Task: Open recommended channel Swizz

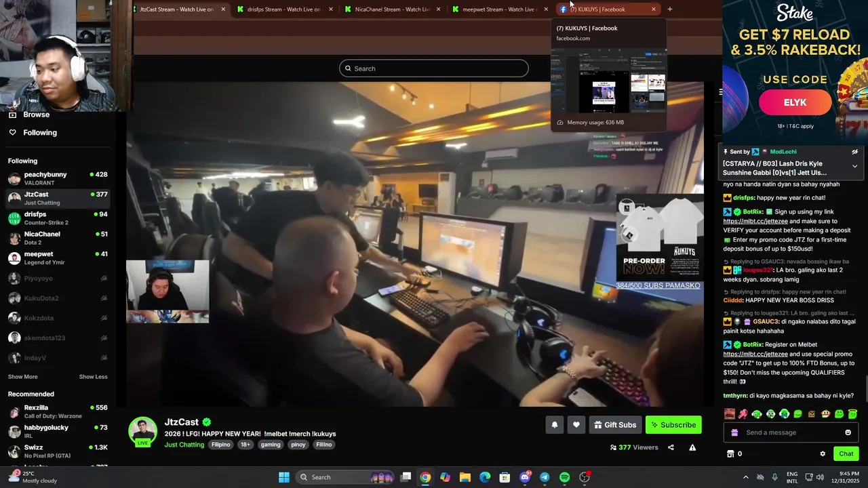Action: (58, 451)
